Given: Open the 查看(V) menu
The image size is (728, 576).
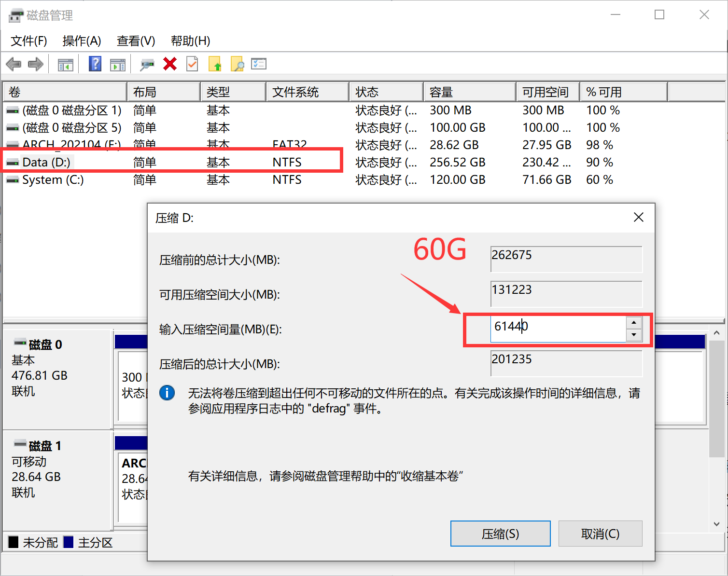Looking at the screenshot, I should 136,41.
